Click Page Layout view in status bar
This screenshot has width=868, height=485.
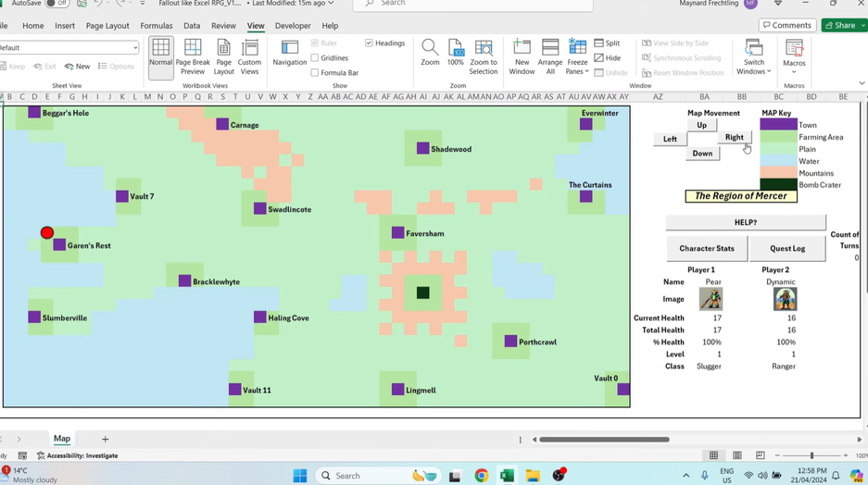[x=736, y=455]
